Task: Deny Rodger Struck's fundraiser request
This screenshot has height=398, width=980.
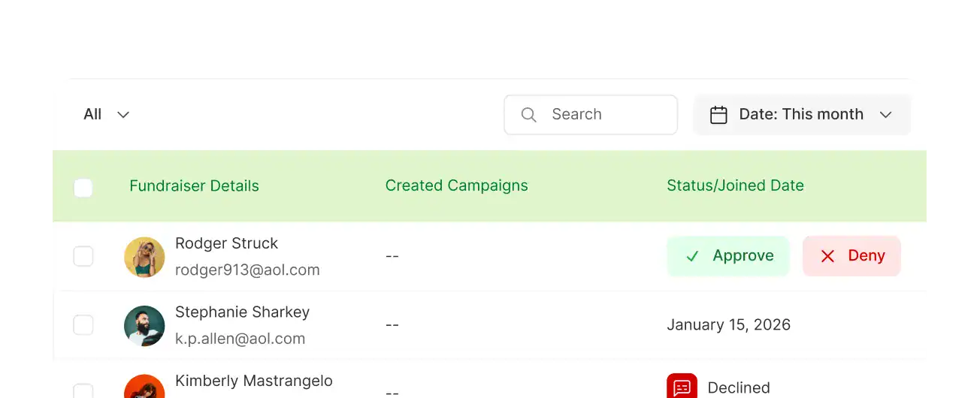Action: click(851, 256)
